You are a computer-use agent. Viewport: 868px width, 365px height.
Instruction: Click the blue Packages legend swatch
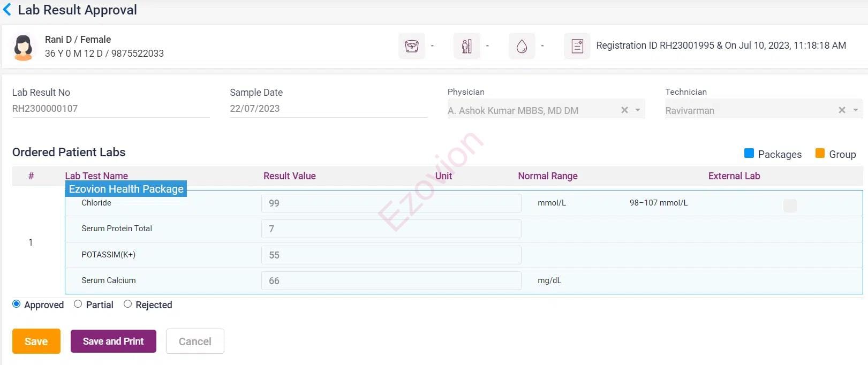click(749, 154)
